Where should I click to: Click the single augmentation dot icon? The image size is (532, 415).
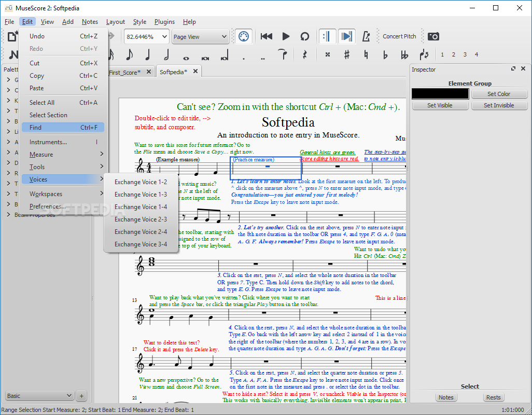tap(244, 59)
